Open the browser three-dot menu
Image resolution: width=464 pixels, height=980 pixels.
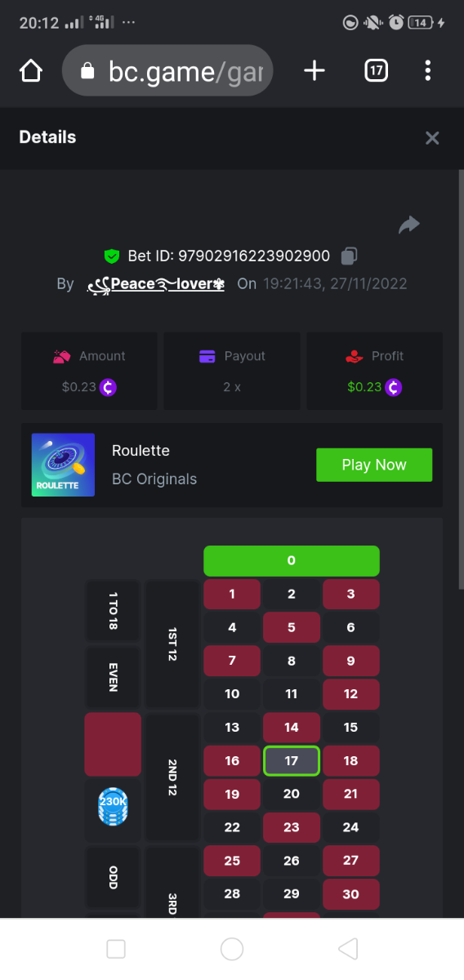pos(428,71)
